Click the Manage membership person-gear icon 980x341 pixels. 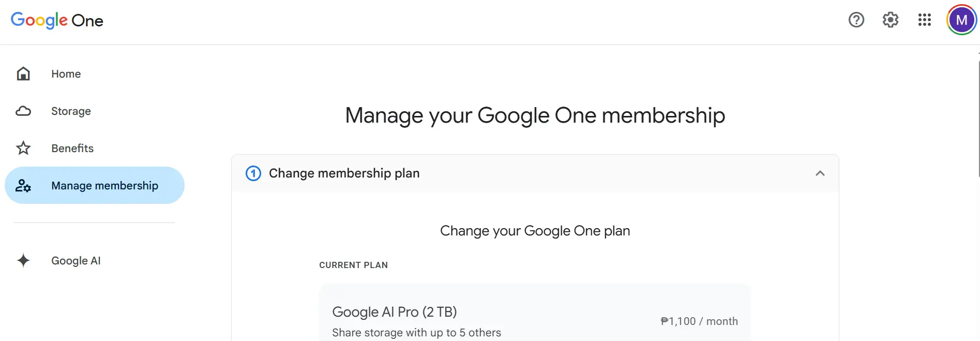click(x=23, y=186)
